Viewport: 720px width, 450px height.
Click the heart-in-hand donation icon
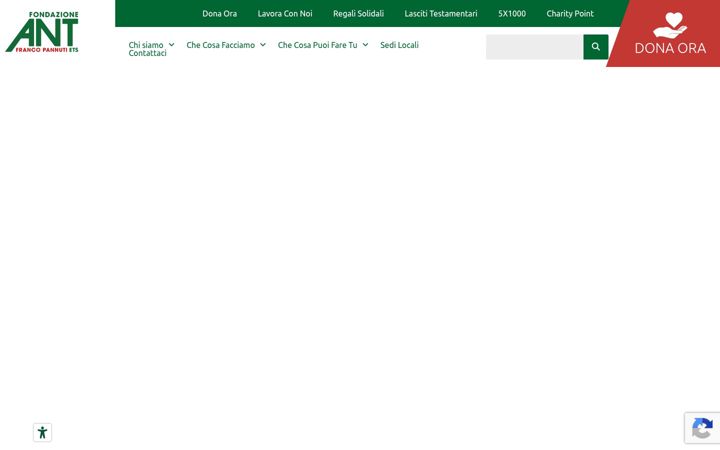coord(670,25)
